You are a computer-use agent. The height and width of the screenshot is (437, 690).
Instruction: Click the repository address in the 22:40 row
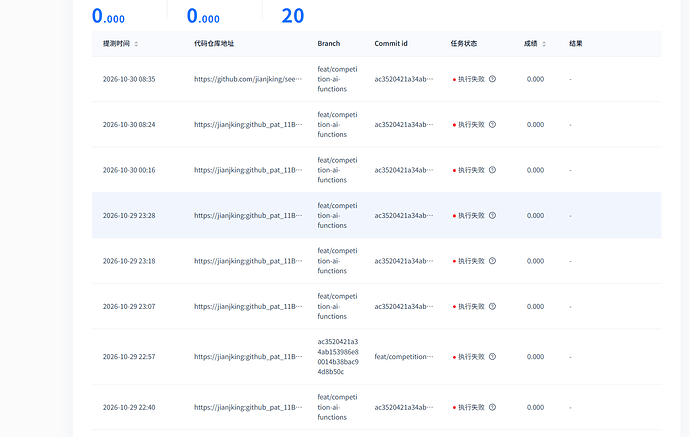[248, 407]
